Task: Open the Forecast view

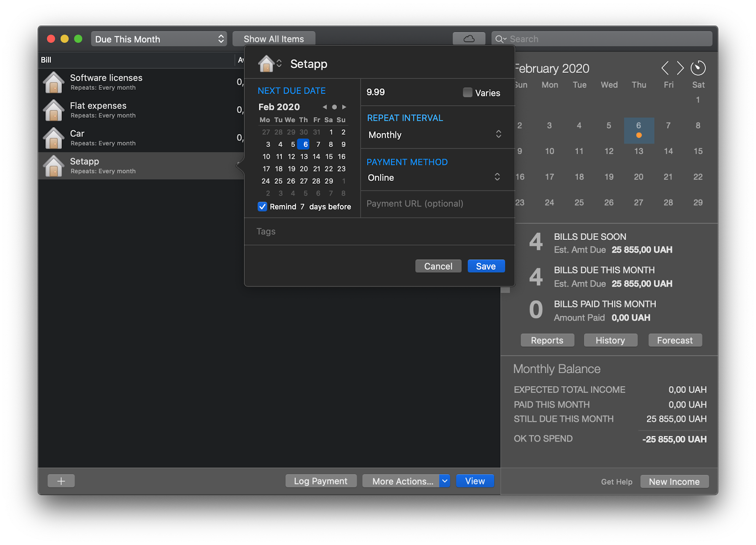Action: click(675, 340)
